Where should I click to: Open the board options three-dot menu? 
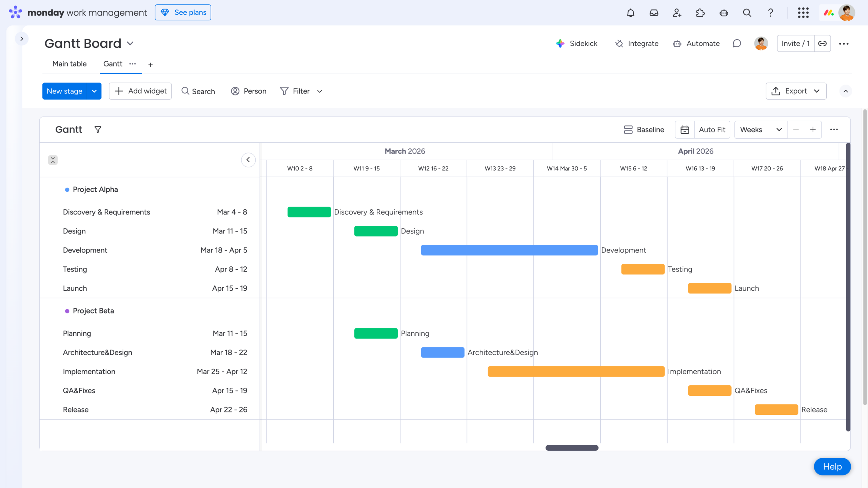click(844, 43)
